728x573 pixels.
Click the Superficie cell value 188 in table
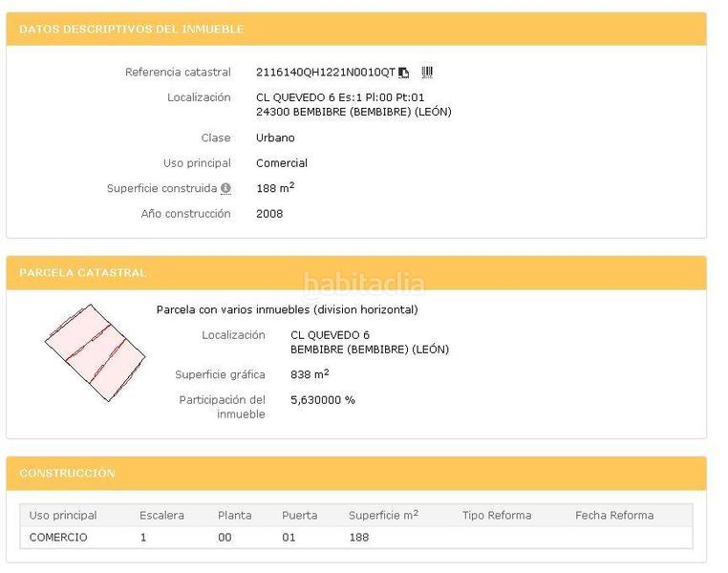(359, 538)
